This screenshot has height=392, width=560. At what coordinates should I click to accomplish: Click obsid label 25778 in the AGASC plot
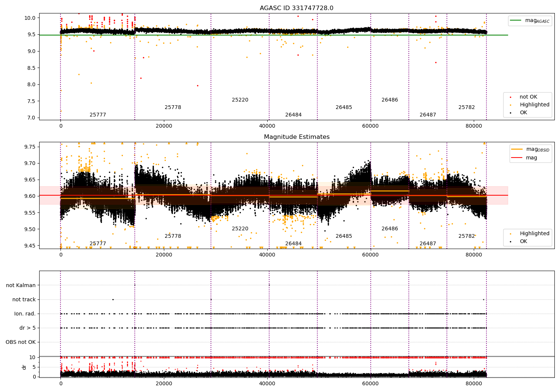pyautogui.click(x=173, y=108)
